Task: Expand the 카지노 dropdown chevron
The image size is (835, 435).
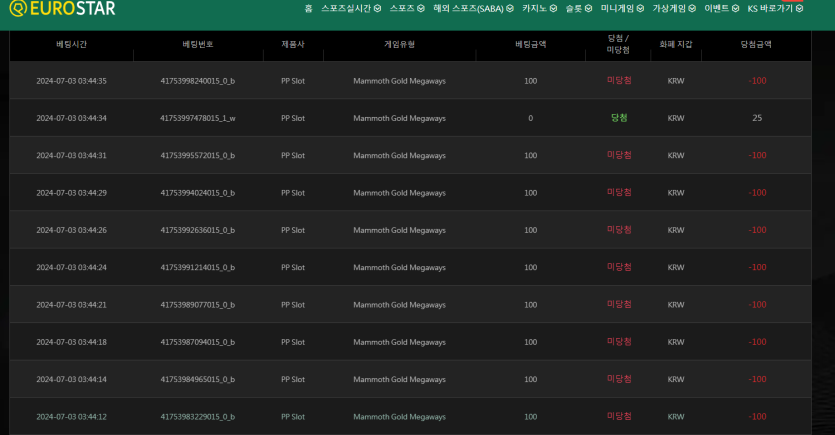Action: (x=553, y=9)
